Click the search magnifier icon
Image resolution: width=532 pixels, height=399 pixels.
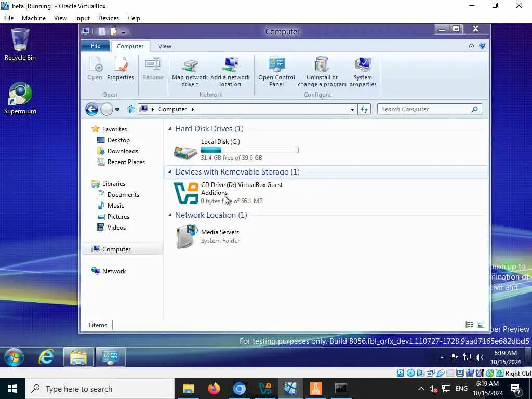[475, 109]
